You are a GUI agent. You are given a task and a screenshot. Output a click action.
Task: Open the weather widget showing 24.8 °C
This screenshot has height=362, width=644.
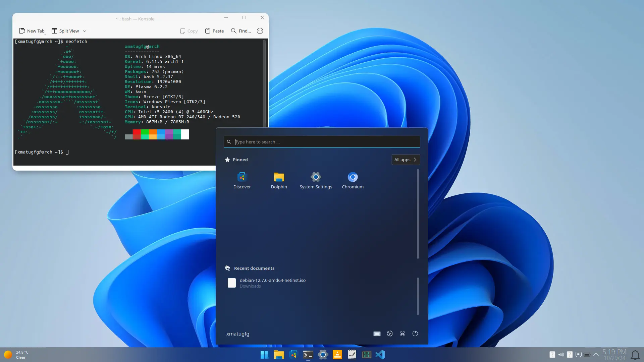click(x=16, y=355)
